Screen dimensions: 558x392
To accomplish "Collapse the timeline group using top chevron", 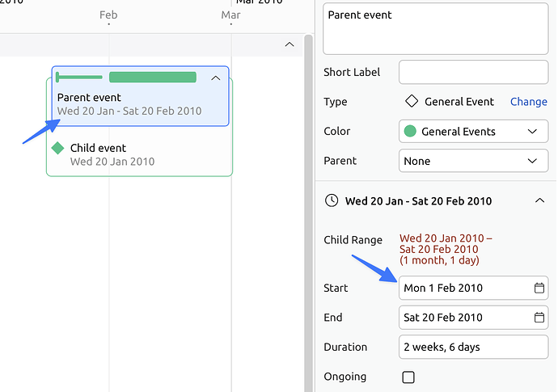I will click(290, 44).
